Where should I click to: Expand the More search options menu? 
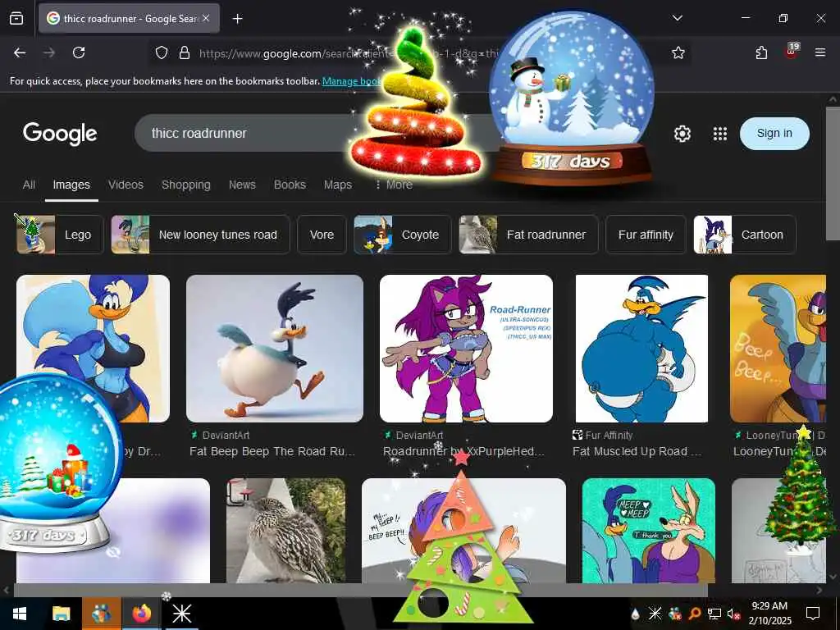(x=394, y=185)
